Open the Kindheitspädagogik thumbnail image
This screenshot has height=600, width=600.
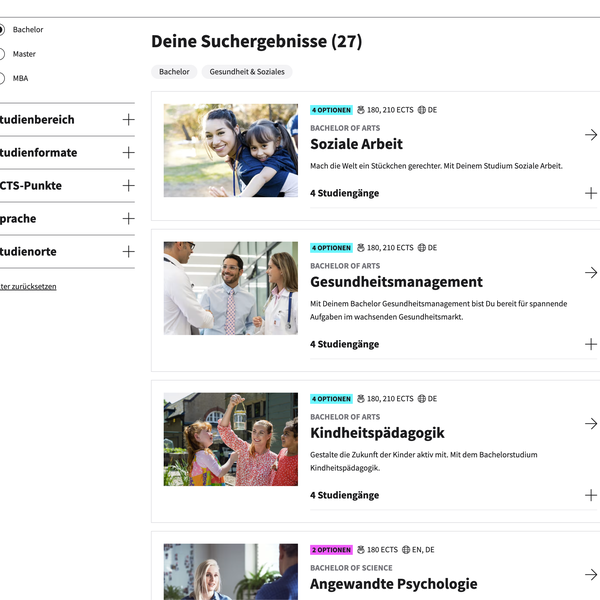(231, 439)
